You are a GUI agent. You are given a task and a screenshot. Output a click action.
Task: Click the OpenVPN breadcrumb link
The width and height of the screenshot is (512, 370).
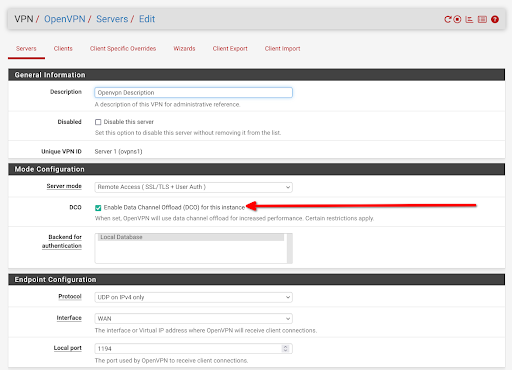coord(65,19)
